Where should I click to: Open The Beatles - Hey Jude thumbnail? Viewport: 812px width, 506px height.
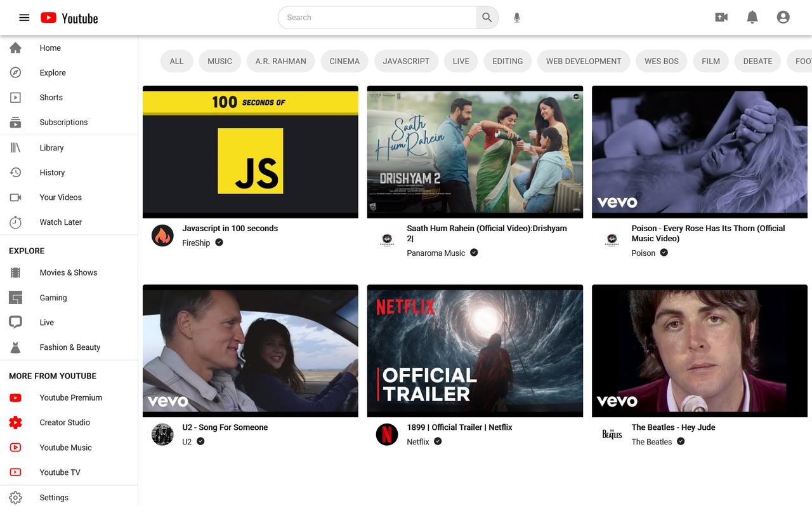click(699, 350)
